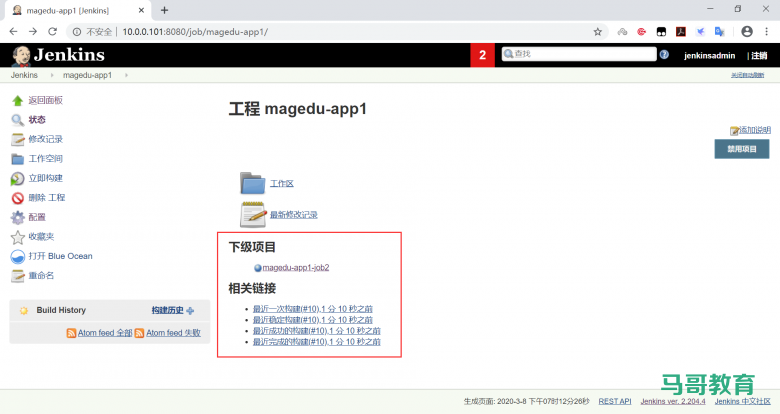Click the notepad icon beside 修改记录
The width and height of the screenshot is (780, 414).
coord(17,139)
